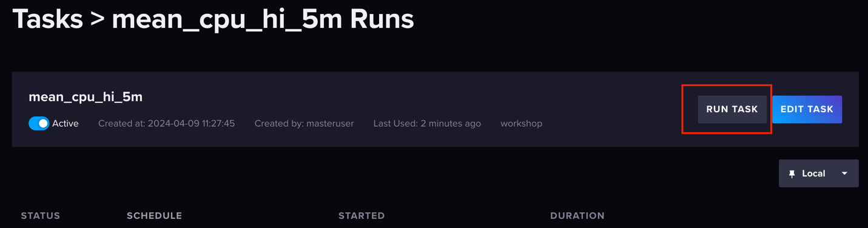Click the Active label beside the switch
Screen dimensions: 868x228
tap(65, 123)
